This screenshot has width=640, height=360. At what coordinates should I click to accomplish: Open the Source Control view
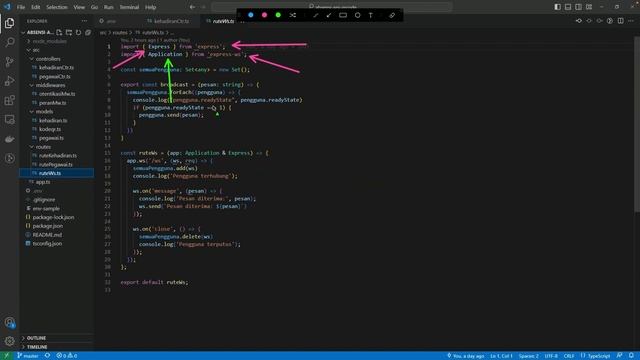tap(9, 62)
